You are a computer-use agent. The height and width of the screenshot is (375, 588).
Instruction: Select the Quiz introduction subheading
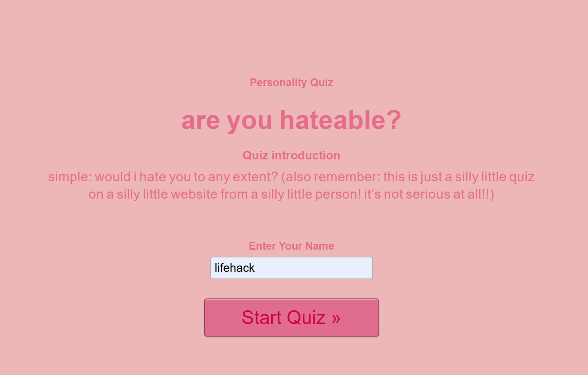point(291,155)
